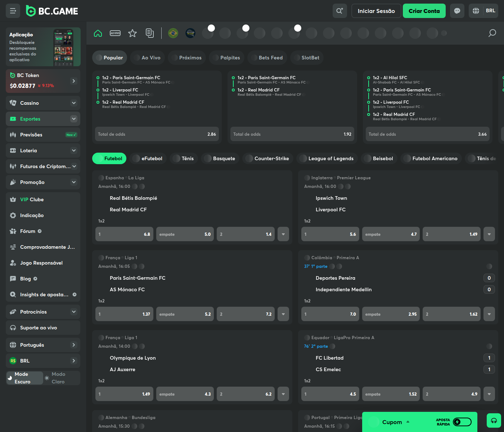Open Indicação referral icon
This screenshot has width=504, height=432.
point(13,215)
